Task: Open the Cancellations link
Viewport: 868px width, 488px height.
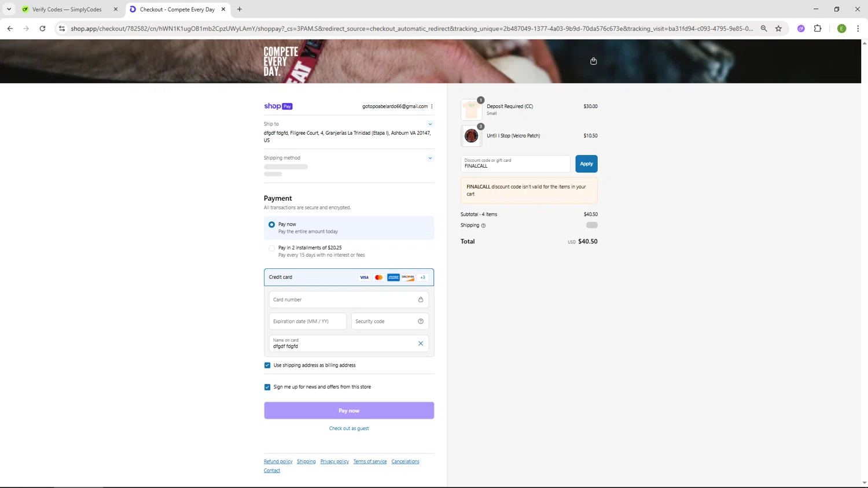Action: [x=405, y=461]
